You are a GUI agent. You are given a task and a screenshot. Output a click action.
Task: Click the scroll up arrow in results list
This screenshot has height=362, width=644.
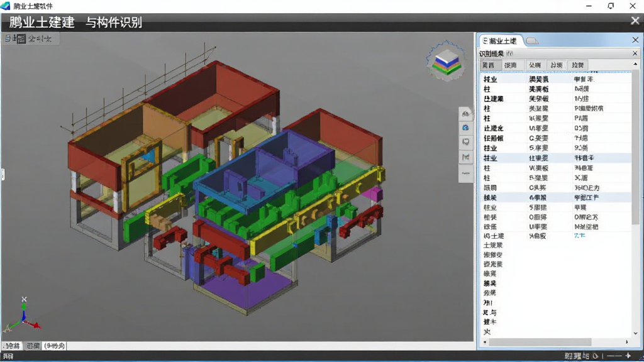[x=635, y=65]
